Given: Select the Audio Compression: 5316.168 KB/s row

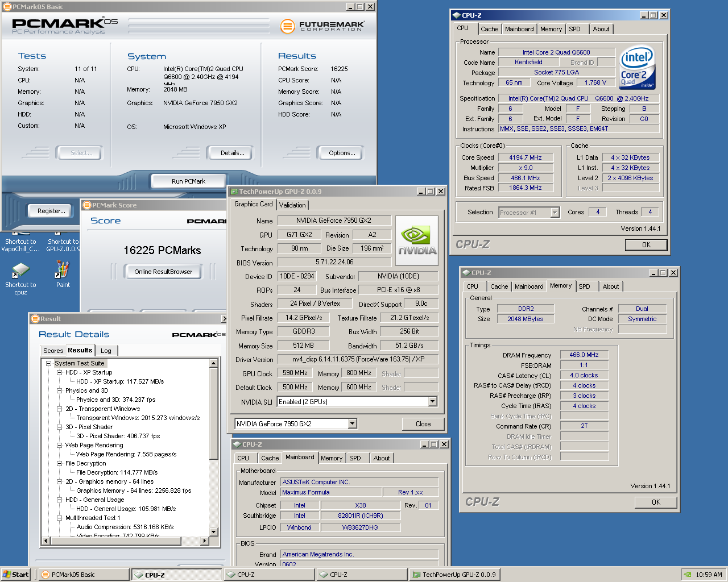Looking at the screenshot, I should pyautogui.click(x=125, y=527).
